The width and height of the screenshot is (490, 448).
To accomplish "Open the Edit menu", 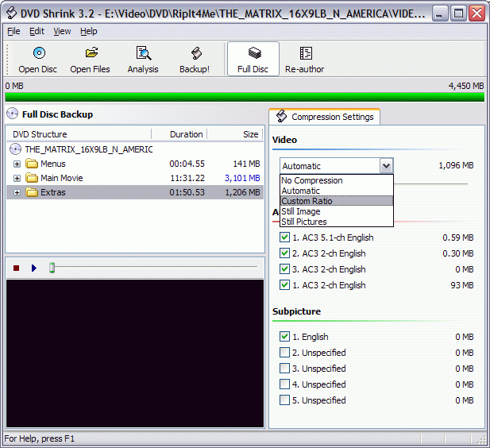I will (37, 31).
